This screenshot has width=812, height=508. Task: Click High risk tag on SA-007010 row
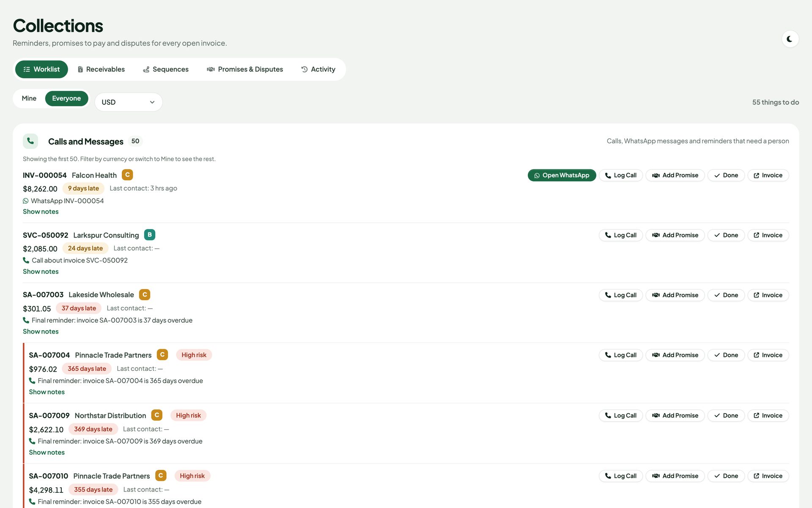click(x=192, y=476)
